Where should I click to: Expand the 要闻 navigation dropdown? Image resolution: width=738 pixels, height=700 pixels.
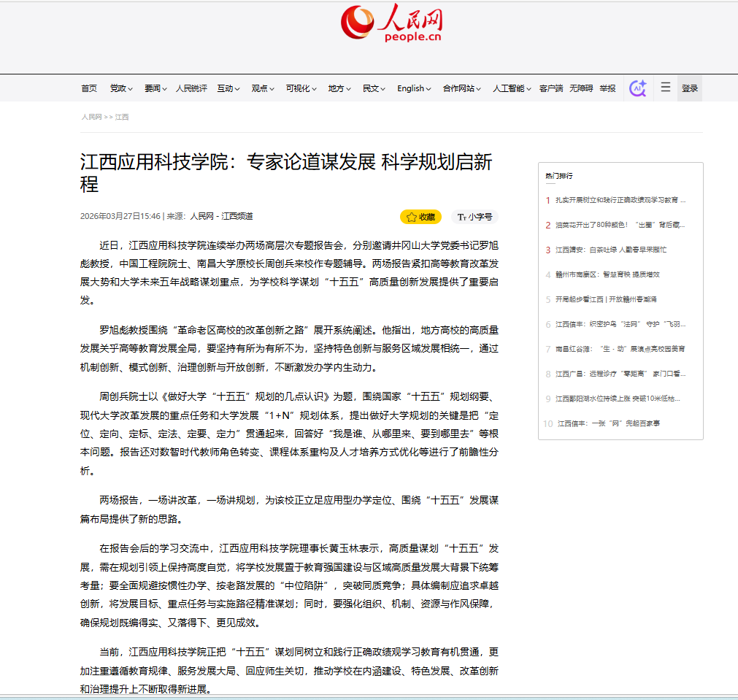pos(155,88)
